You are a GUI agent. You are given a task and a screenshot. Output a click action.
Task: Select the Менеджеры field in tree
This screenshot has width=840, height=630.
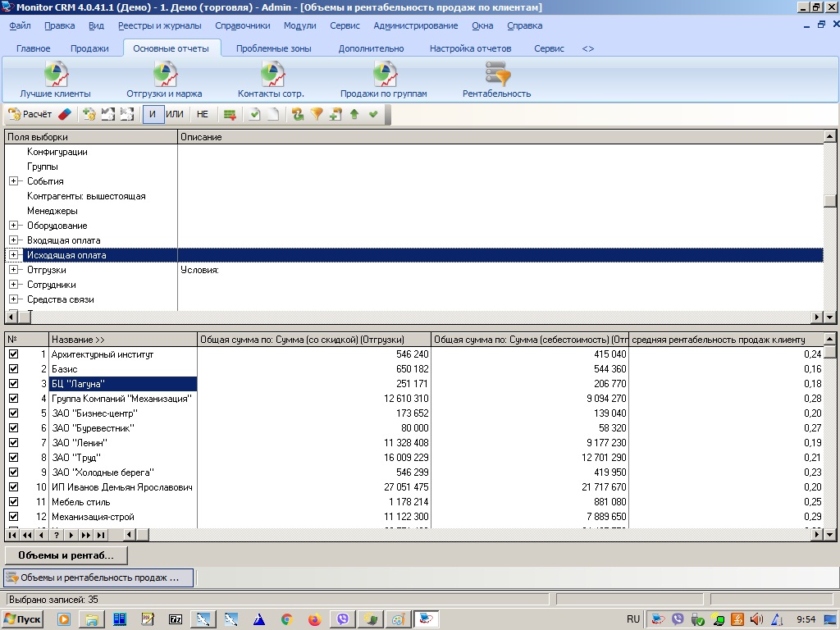[x=52, y=211]
